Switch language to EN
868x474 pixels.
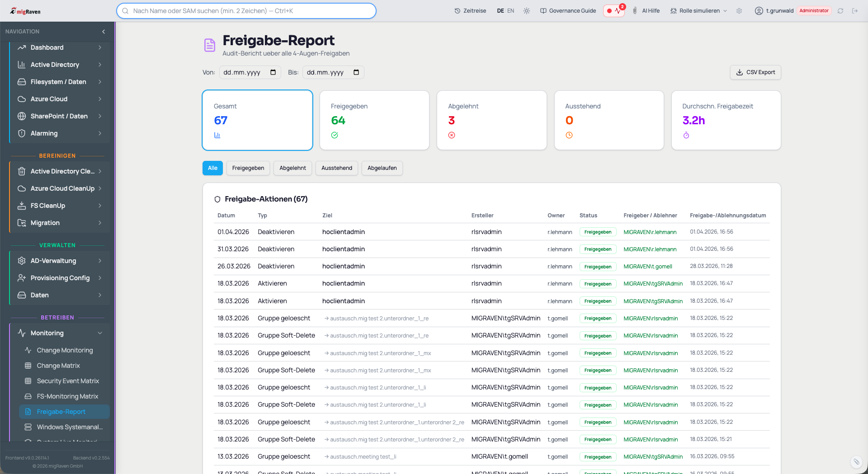pos(510,11)
